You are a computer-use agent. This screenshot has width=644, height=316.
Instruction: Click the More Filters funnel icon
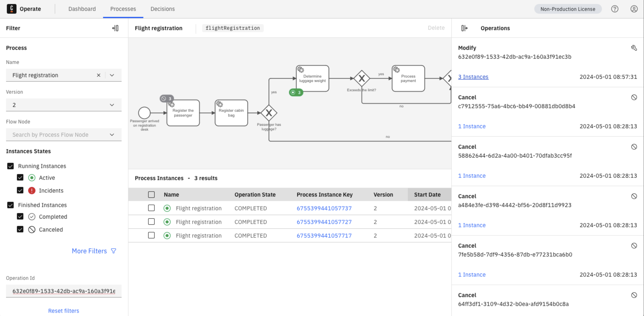114,251
